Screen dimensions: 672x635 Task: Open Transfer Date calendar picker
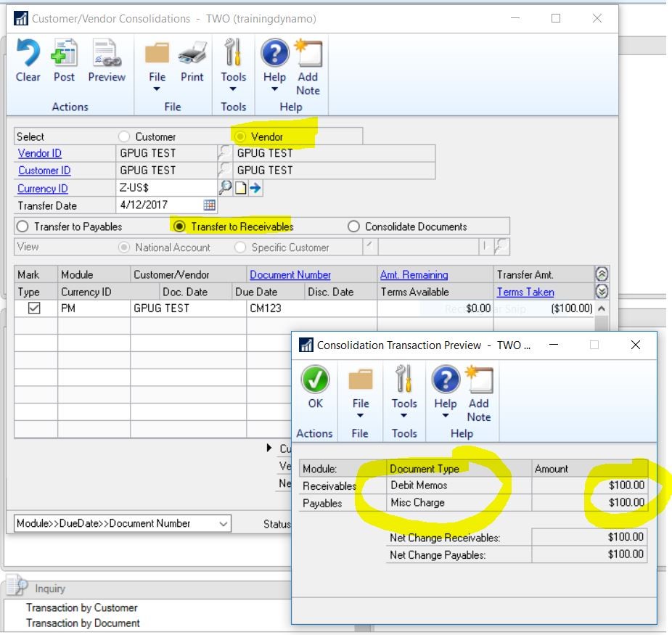[x=209, y=205]
